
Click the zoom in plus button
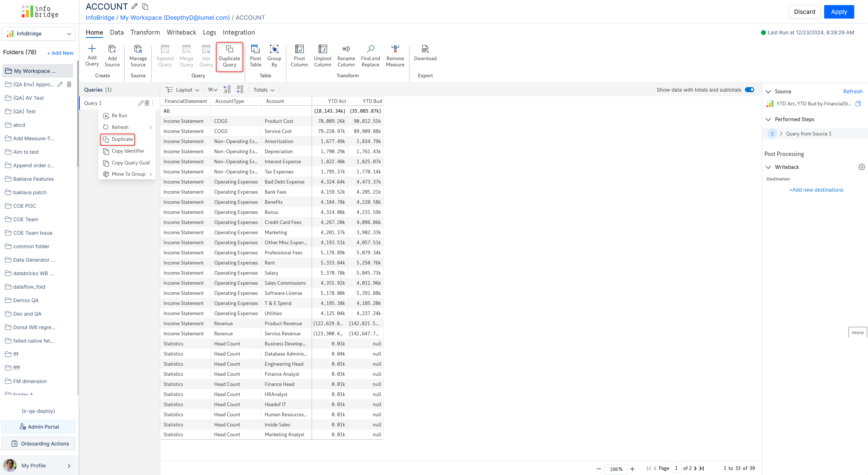point(632,469)
